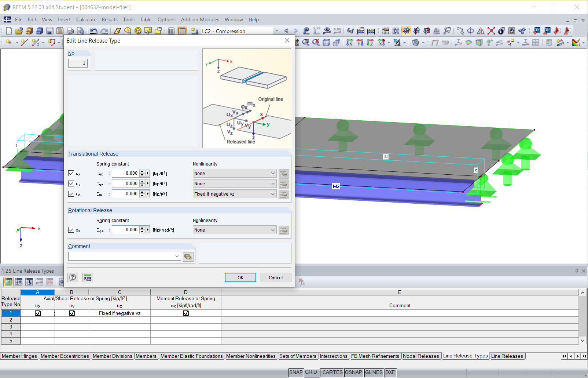
Task: Click the formula fx icon in table toolbar
Action: [302, 282]
